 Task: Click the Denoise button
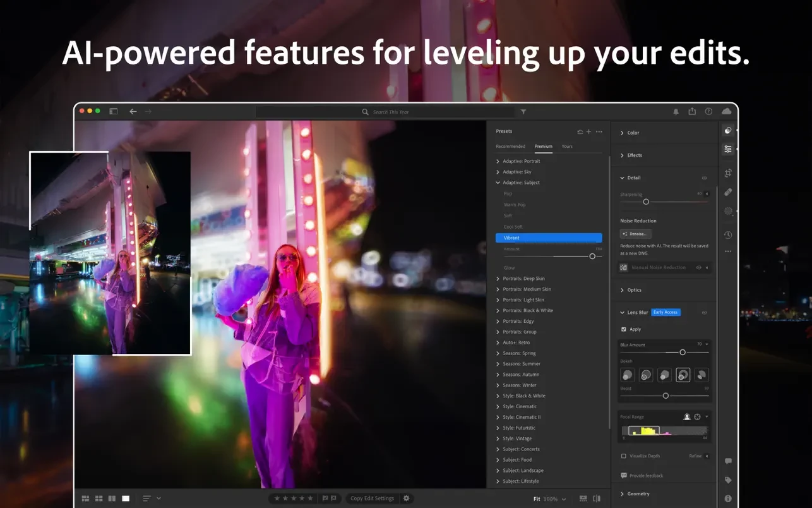[x=635, y=234]
